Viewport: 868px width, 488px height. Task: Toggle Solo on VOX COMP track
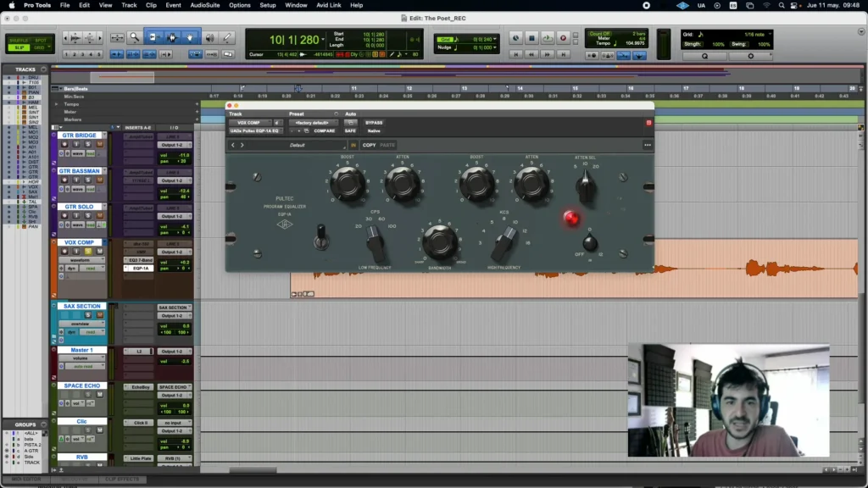coord(87,251)
